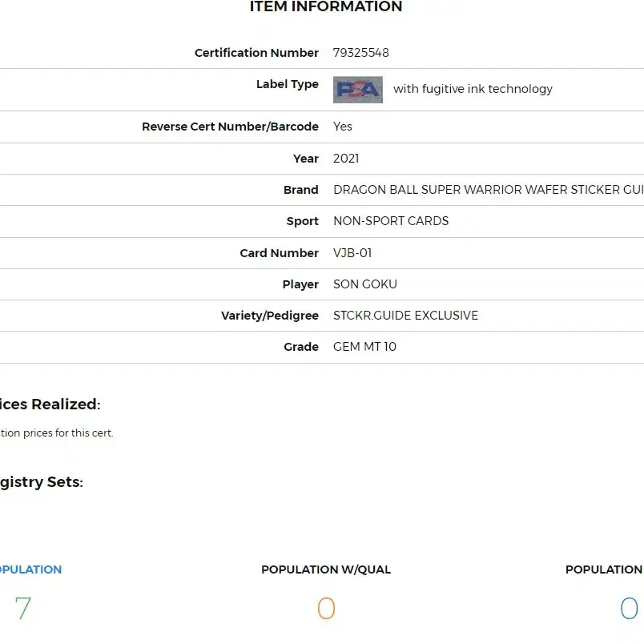The image size is (644, 644).
Task: Click the year 2021 value
Action: pos(346,158)
